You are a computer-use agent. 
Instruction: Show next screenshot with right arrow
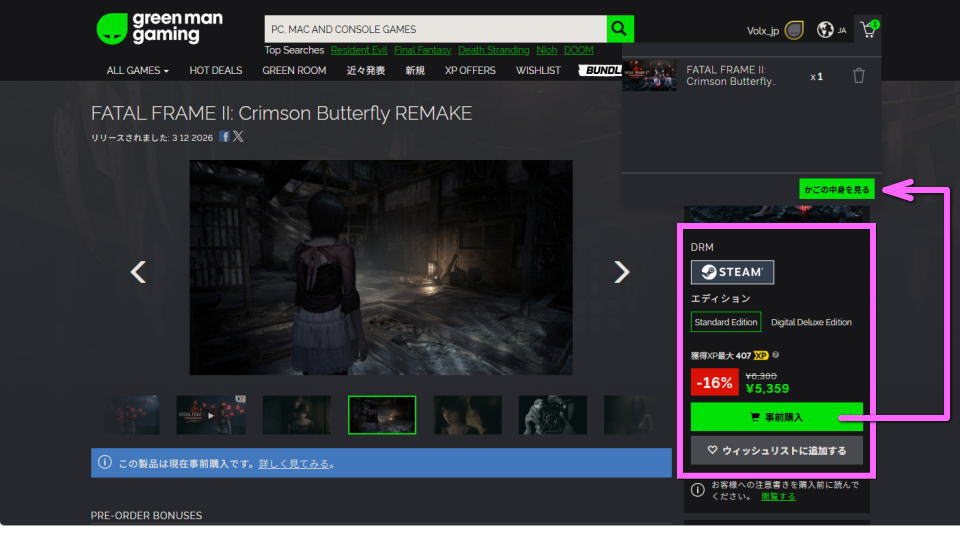(x=621, y=272)
